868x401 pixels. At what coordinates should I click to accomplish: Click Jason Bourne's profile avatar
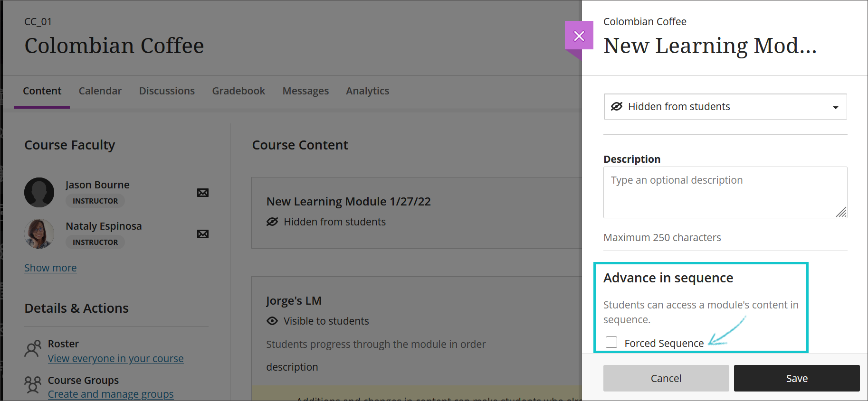tap(39, 193)
